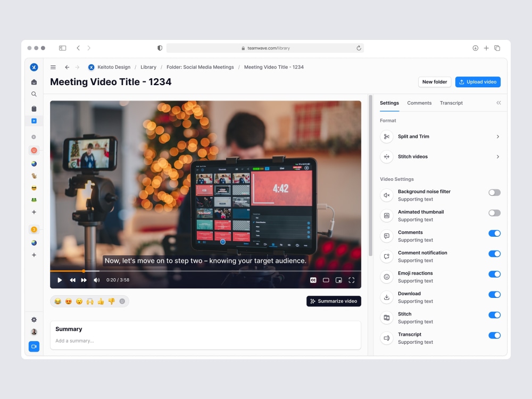Toggle closed captions on video player
Screen dimensions: 532x399
tap(313, 280)
